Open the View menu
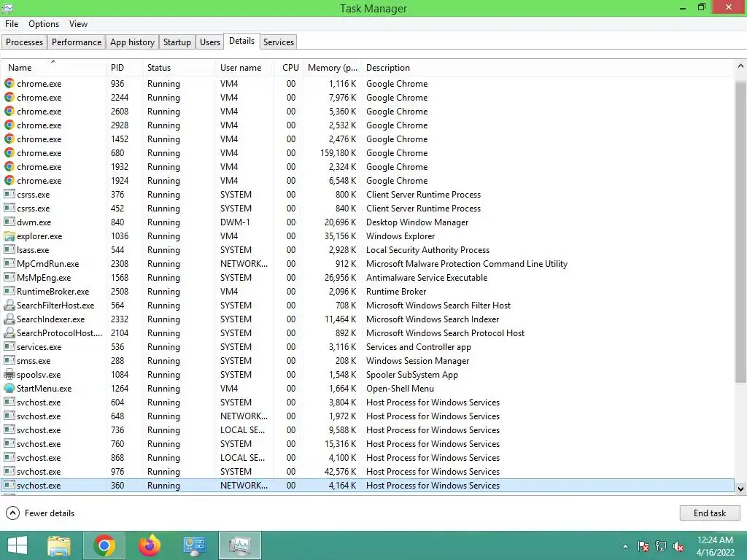 (x=78, y=24)
